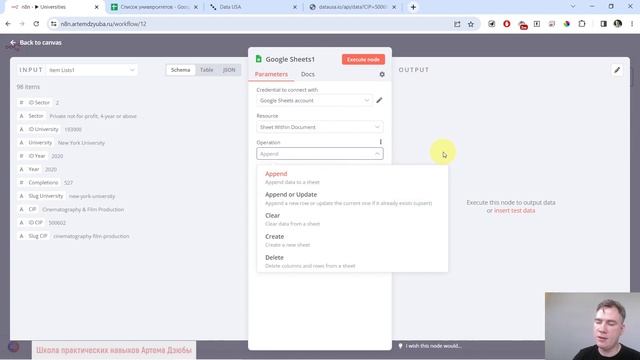This screenshot has height=360, width=640.
Task: Choose the Append or Update operation
Action: coord(352,198)
